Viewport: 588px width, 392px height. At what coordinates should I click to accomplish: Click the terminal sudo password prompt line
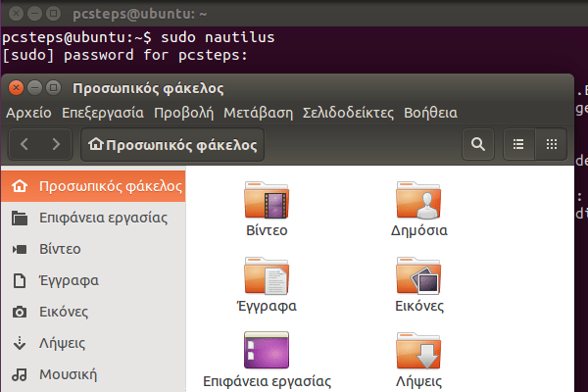pos(124,55)
